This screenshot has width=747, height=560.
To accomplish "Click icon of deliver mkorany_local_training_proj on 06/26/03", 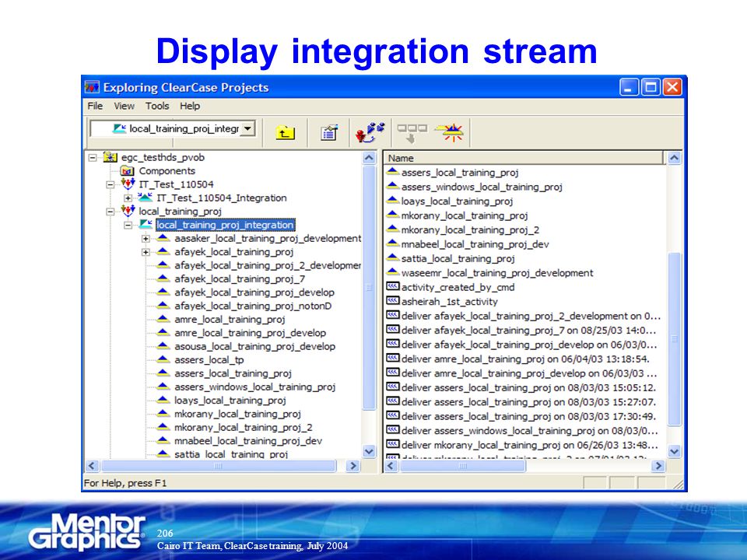I will pyautogui.click(x=392, y=444).
